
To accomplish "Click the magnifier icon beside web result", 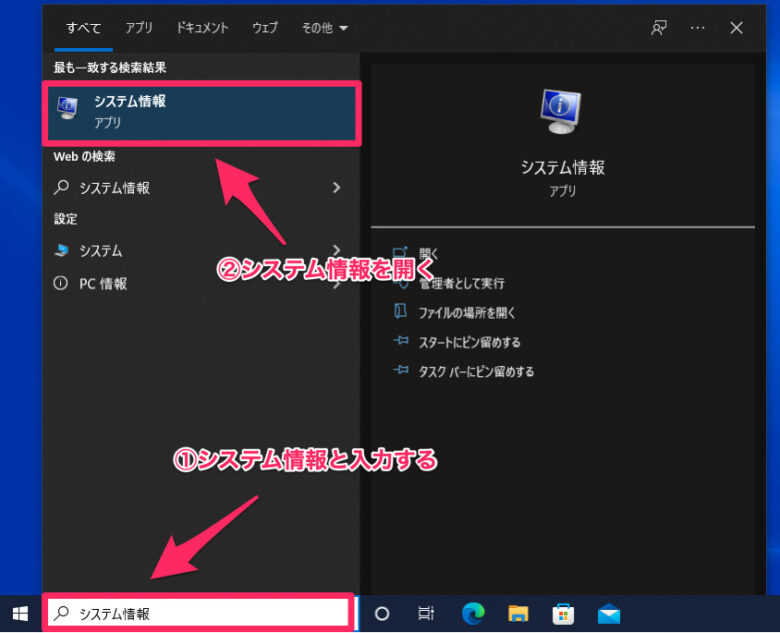I will pos(61,187).
